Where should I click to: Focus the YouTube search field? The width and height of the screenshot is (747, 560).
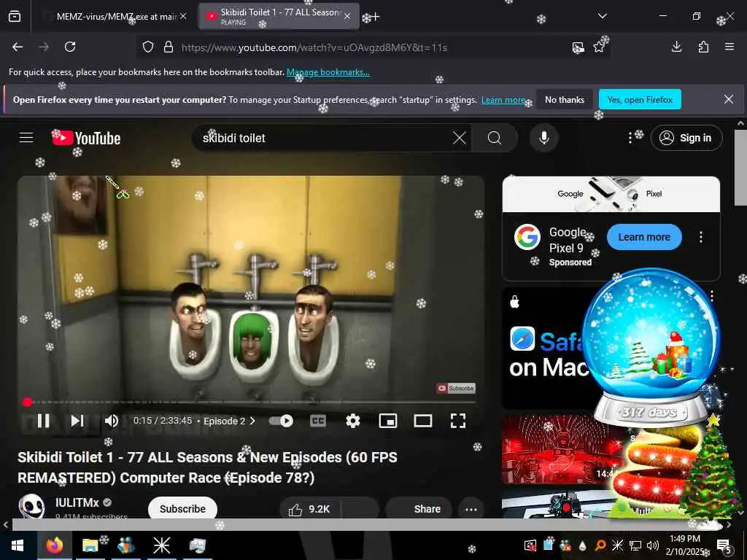tap(324, 138)
